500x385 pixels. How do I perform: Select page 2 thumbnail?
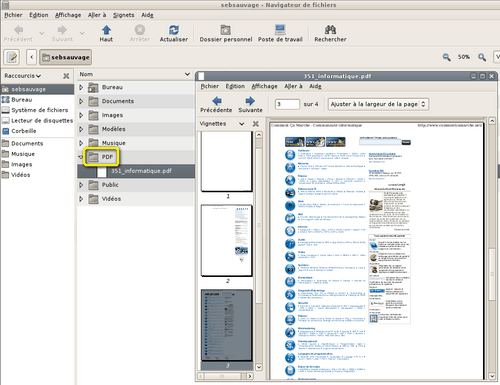pyautogui.click(x=226, y=241)
